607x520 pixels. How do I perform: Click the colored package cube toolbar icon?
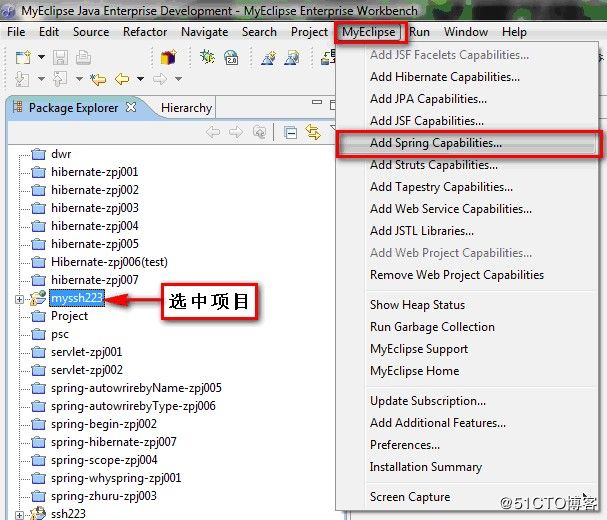[x=168, y=57]
